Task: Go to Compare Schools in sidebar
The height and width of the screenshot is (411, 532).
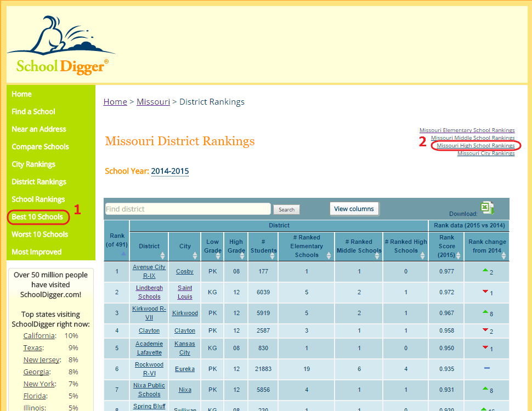Action: [x=40, y=147]
